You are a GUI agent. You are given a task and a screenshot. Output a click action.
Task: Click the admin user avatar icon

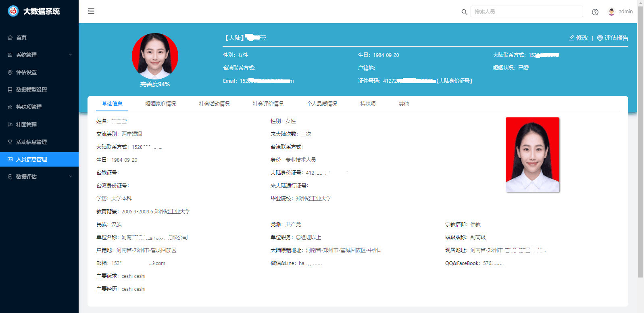pyautogui.click(x=611, y=12)
